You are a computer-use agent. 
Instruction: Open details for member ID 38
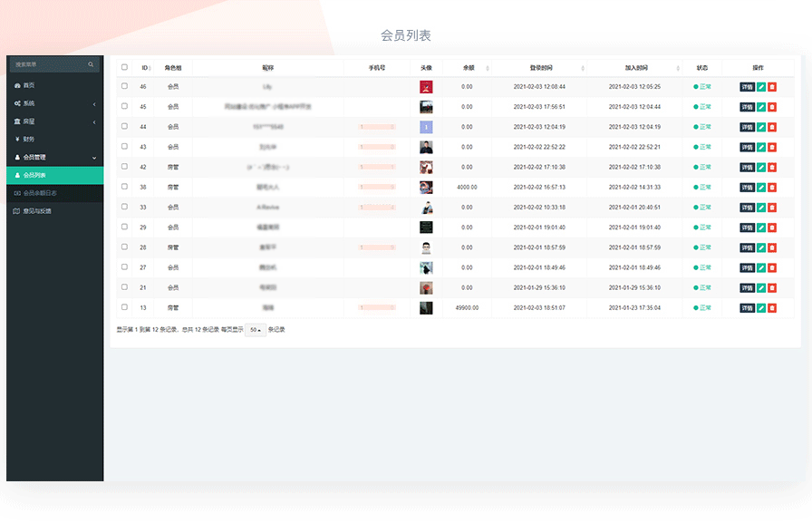748,188
